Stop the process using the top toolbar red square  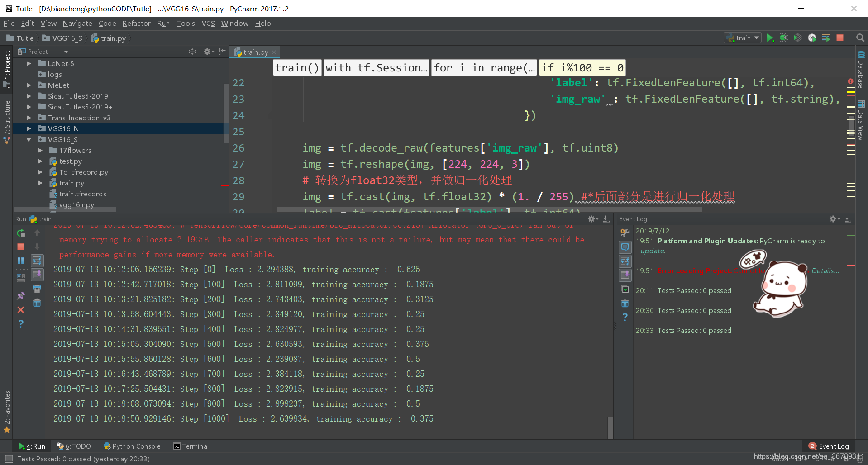tap(840, 38)
